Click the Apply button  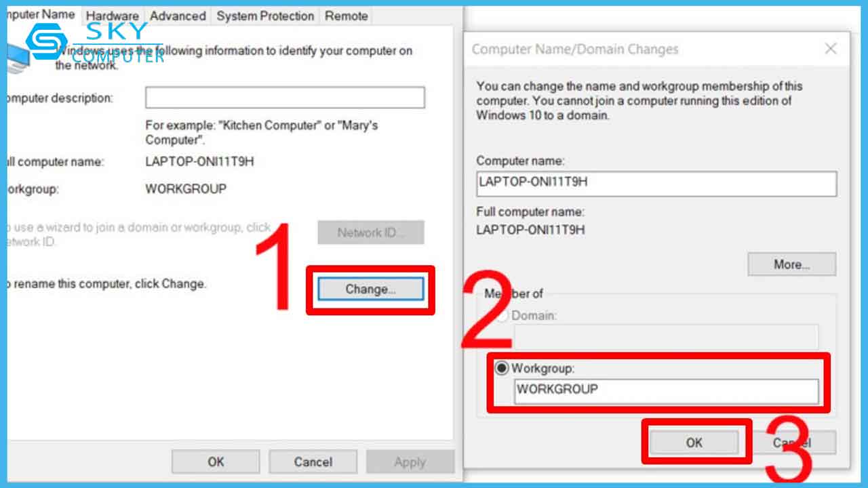coord(410,462)
